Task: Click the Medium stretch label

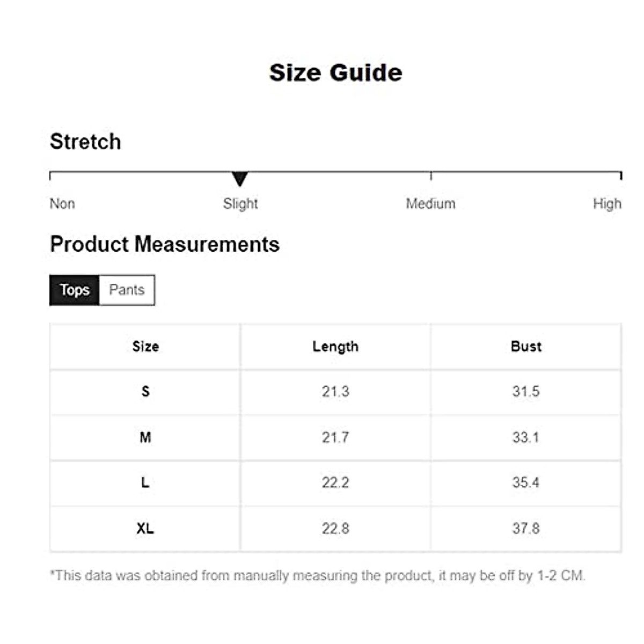Action: pyautogui.click(x=430, y=204)
